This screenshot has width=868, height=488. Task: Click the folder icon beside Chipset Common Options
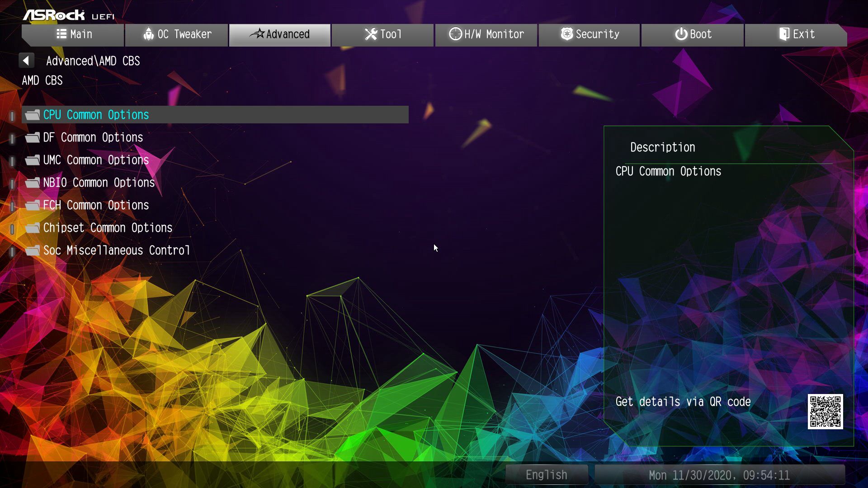pyautogui.click(x=32, y=228)
